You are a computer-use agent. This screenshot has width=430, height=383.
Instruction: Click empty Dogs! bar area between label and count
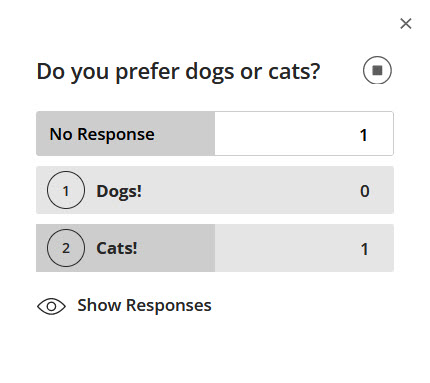coord(251,190)
